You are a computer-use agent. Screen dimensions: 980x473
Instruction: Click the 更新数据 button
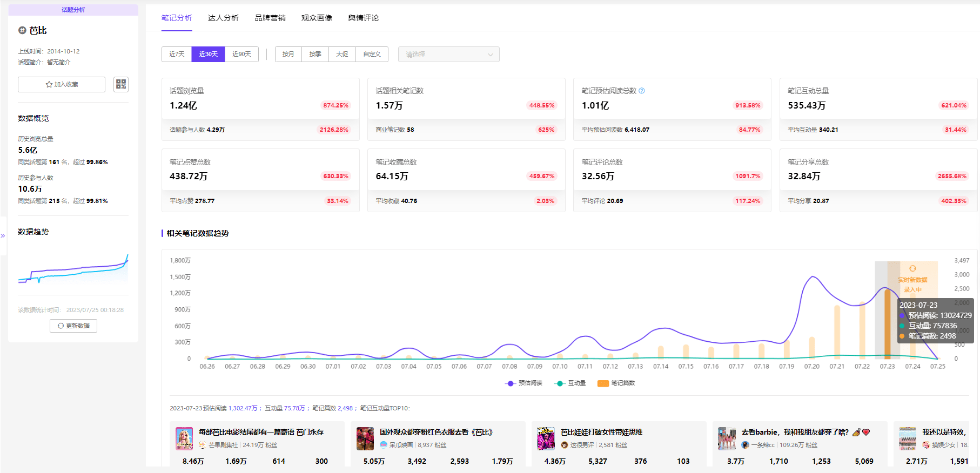[x=73, y=326]
